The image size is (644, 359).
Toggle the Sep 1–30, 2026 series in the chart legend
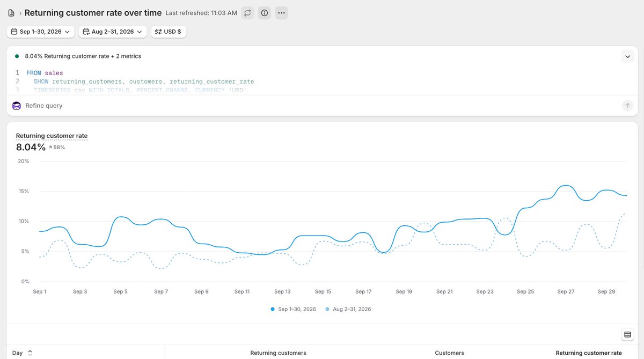click(x=294, y=309)
